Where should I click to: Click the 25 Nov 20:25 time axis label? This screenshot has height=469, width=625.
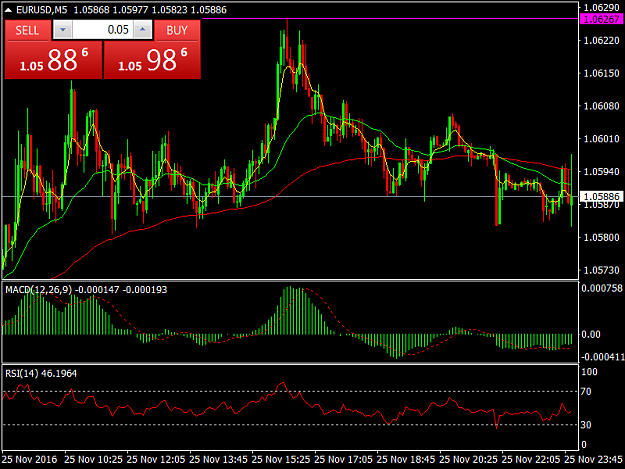[468, 459]
